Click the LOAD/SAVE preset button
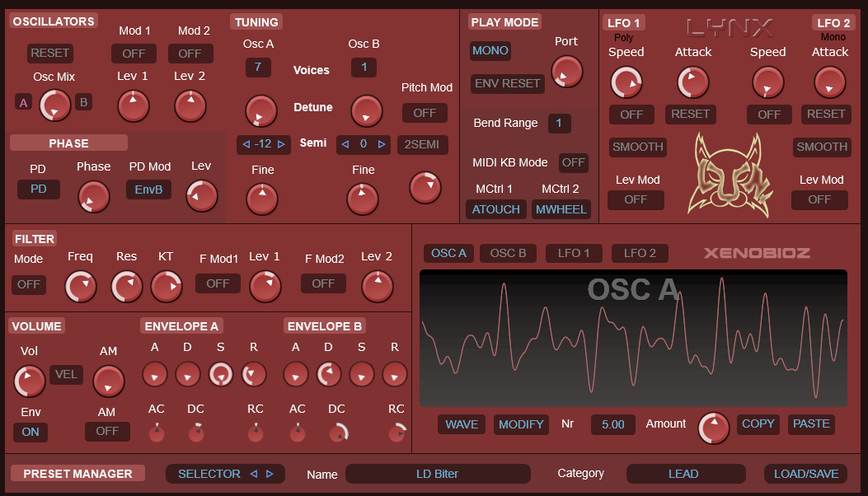The image size is (868, 496). tap(806, 474)
